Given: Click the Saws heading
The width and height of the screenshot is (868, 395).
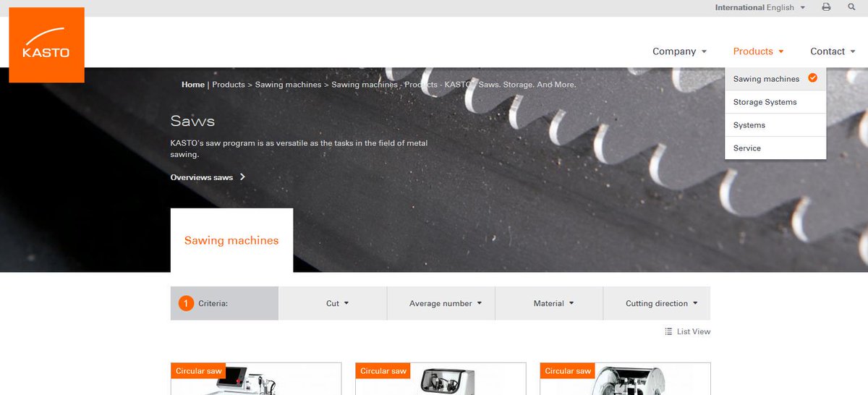Looking at the screenshot, I should (192, 121).
